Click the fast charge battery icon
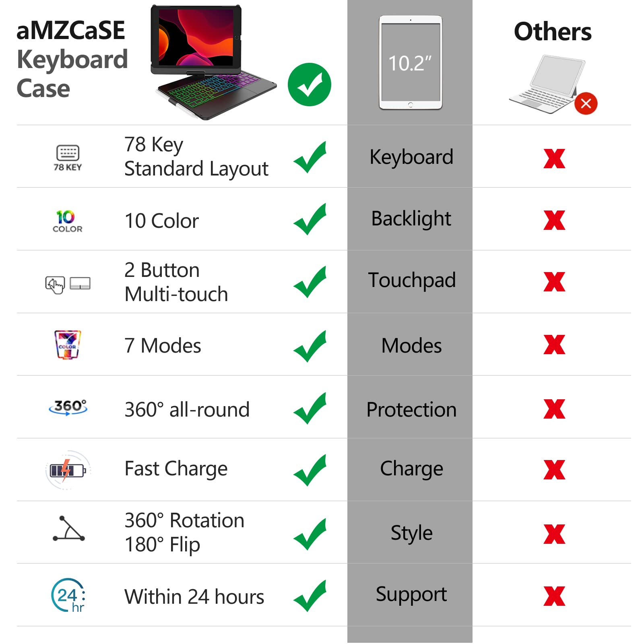 [68, 470]
